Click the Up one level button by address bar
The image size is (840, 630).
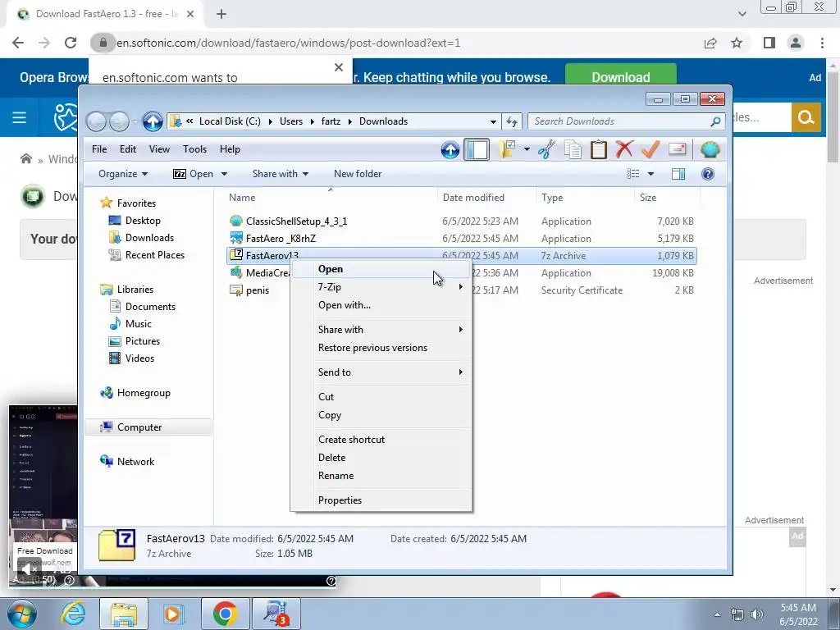point(153,121)
